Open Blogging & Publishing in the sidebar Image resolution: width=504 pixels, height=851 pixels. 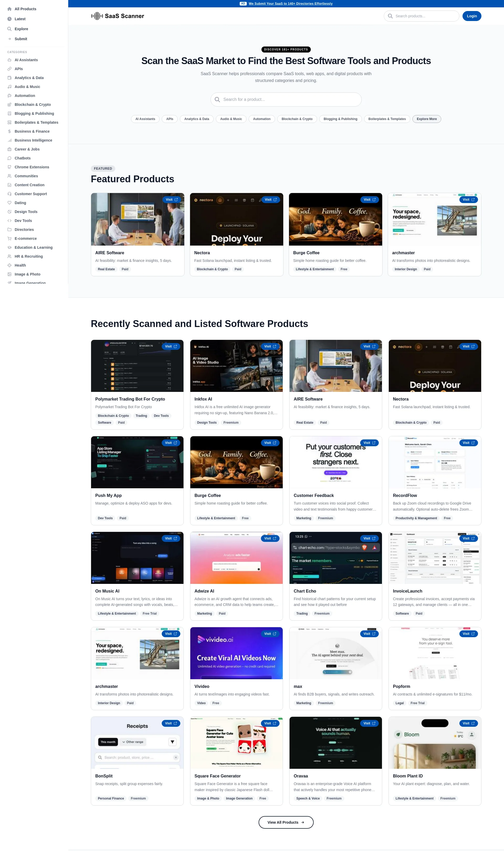point(34,113)
